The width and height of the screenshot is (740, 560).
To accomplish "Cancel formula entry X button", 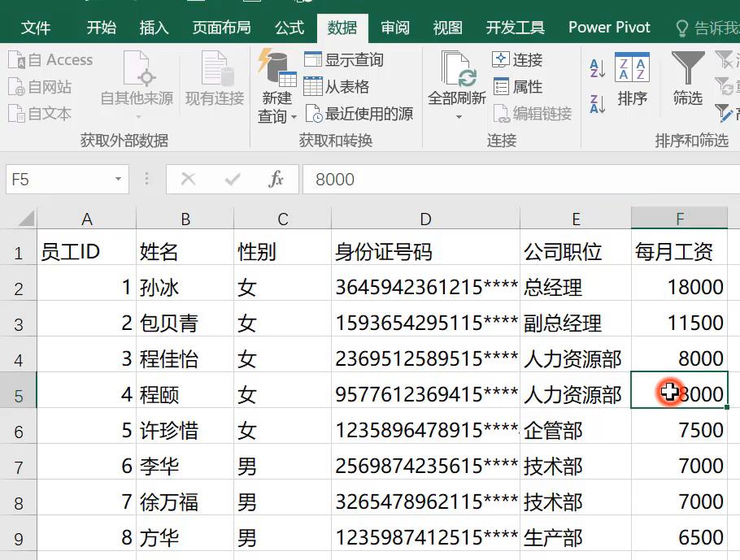I will 188,180.
